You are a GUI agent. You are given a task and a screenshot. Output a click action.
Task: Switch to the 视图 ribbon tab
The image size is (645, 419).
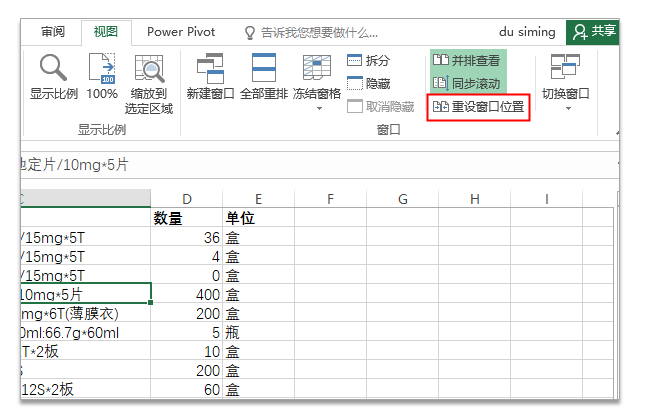(106, 32)
